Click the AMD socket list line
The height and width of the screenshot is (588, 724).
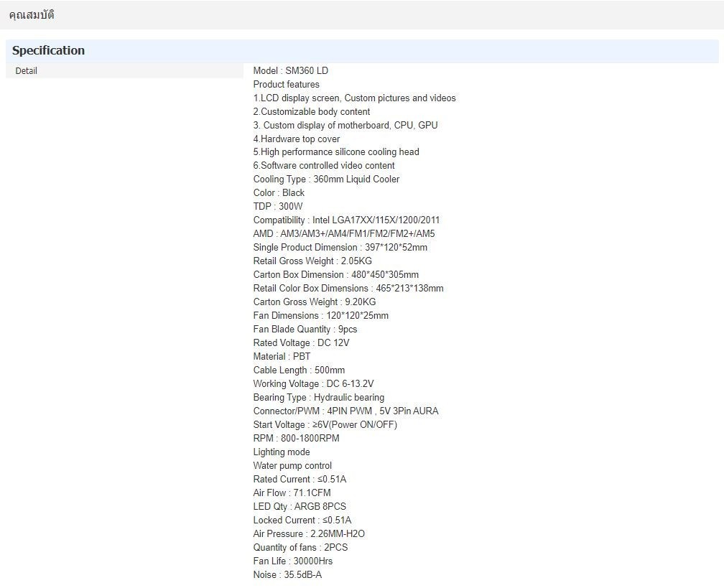(x=343, y=234)
